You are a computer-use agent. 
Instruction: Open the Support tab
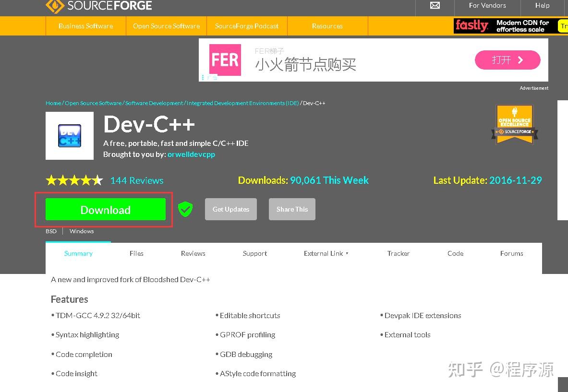point(254,253)
